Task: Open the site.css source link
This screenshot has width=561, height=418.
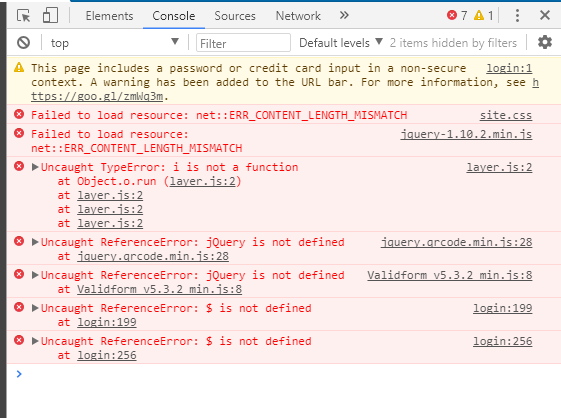Action: click(x=506, y=115)
